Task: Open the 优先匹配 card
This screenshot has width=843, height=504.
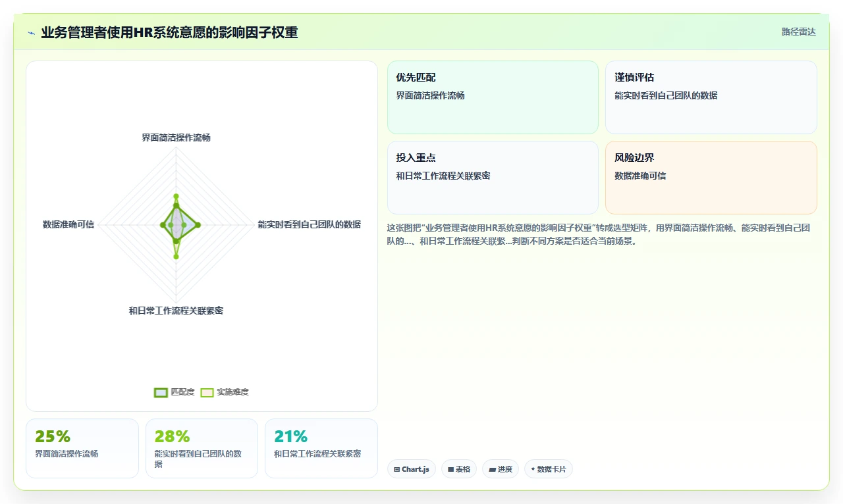Action: click(493, 97)
